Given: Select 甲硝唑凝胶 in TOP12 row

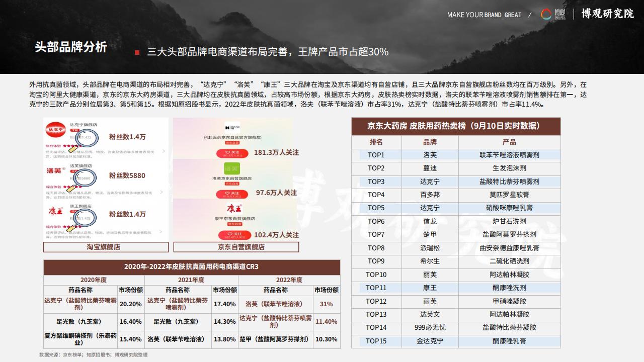Looking at the screenshot, I should click(509, 301).
